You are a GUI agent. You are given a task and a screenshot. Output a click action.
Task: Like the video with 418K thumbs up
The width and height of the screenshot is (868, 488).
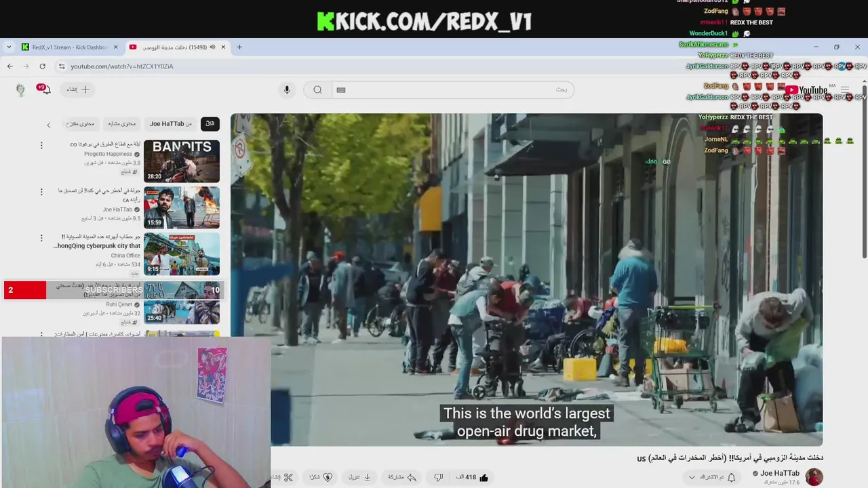(x=473, y=477)
